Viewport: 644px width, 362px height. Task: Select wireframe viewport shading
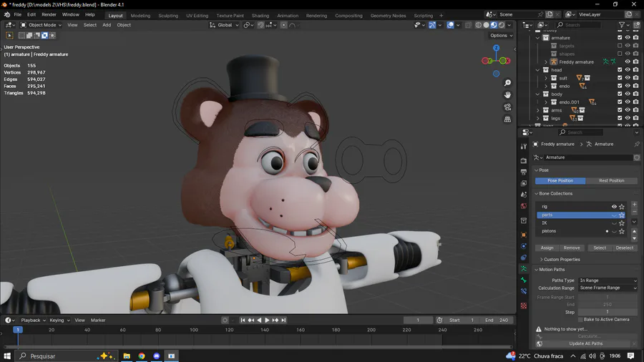(x=479, y=25)
